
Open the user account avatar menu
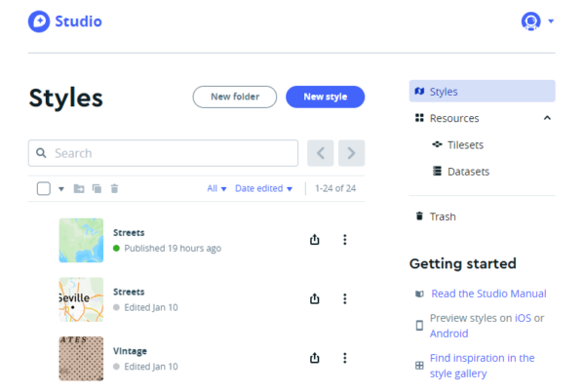point(531,20)
